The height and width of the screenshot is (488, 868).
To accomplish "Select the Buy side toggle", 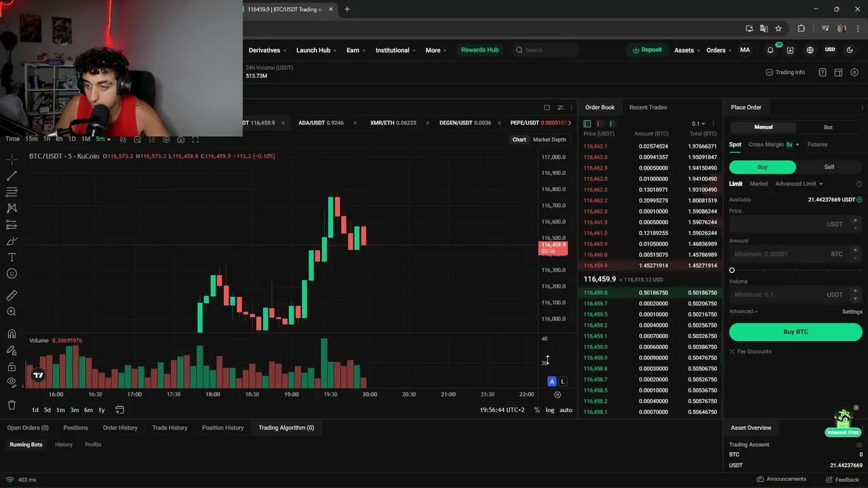I will click(762, 167).
